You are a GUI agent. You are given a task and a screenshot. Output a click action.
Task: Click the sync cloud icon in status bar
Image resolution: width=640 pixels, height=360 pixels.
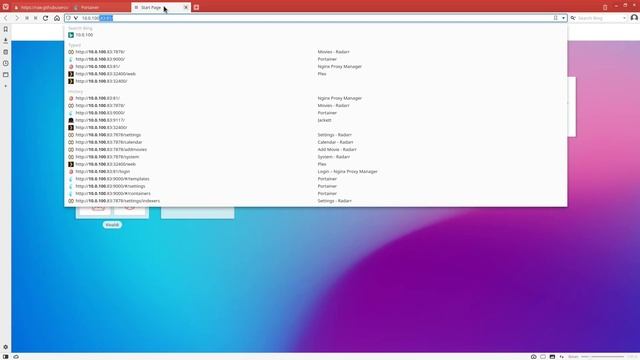(16, 356)
